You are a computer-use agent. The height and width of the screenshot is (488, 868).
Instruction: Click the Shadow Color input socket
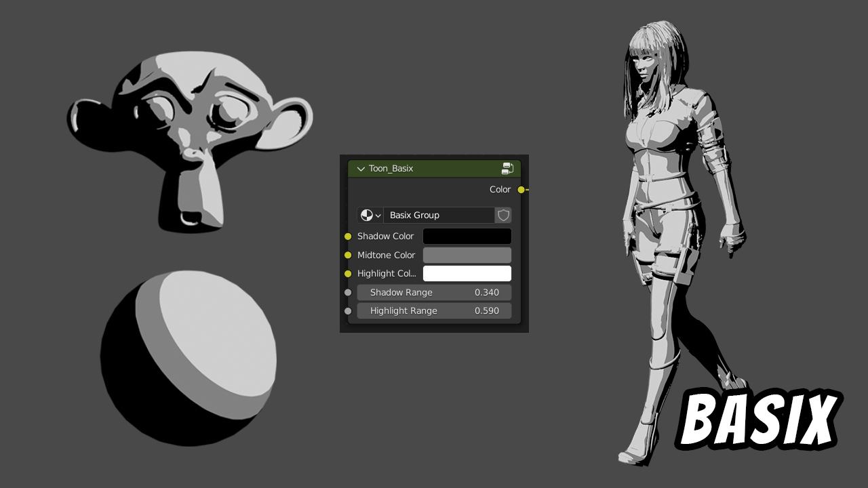(x=348, y=236)
